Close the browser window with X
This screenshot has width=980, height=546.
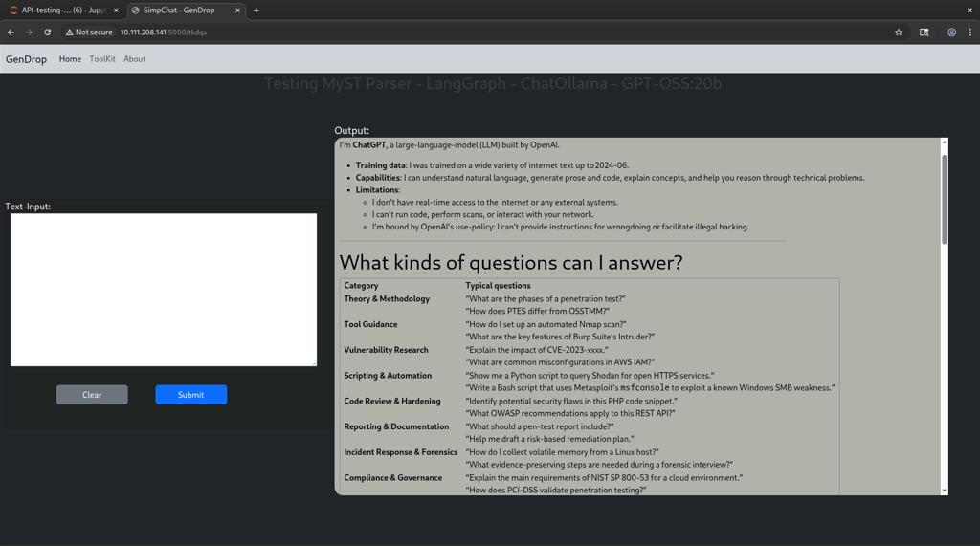970,10
